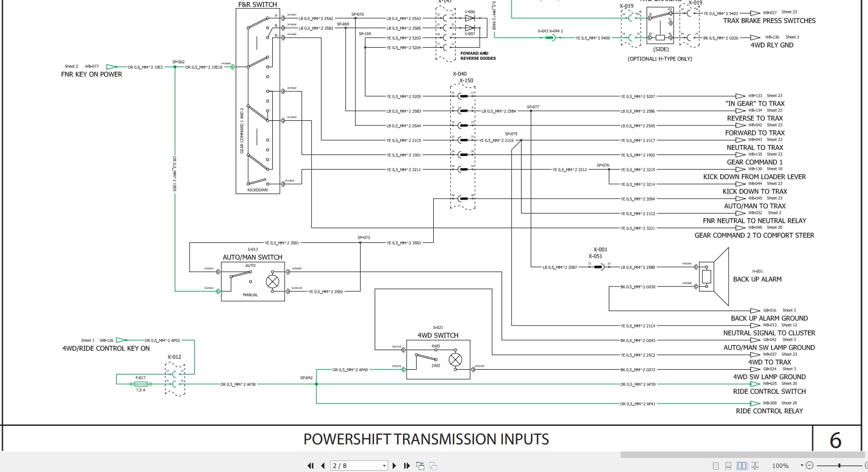Zoom in using the plus icon

(866, 465)
